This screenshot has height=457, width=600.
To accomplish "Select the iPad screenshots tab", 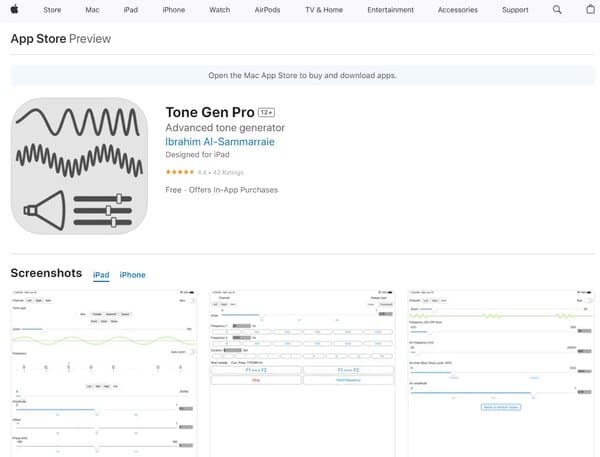I will (101, 275).
